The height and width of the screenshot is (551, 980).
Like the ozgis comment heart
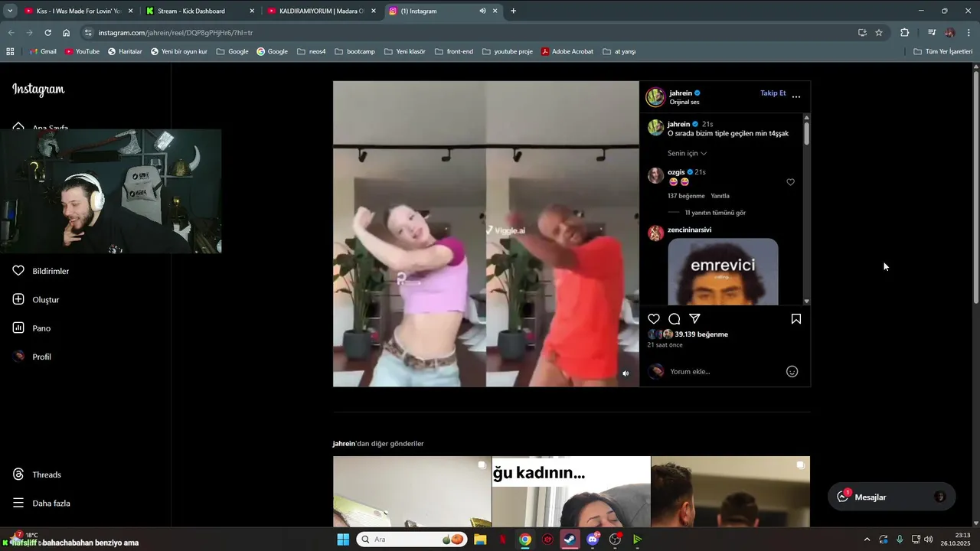791,182
